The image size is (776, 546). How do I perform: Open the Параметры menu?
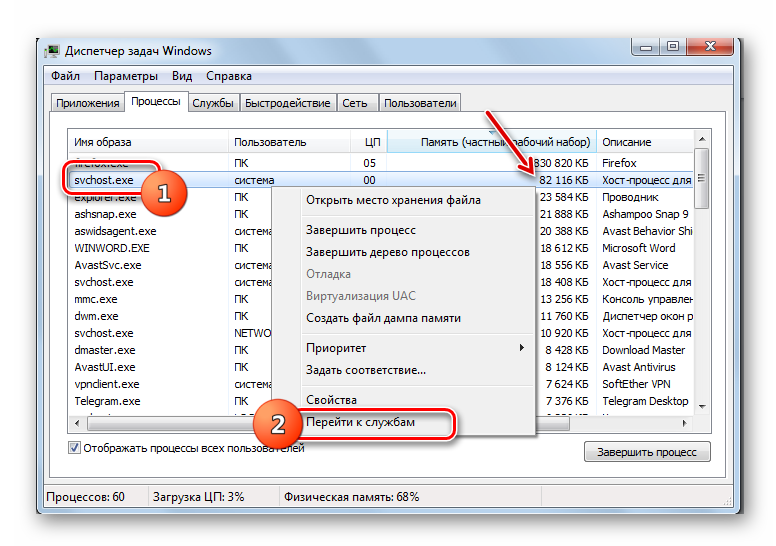126,76
